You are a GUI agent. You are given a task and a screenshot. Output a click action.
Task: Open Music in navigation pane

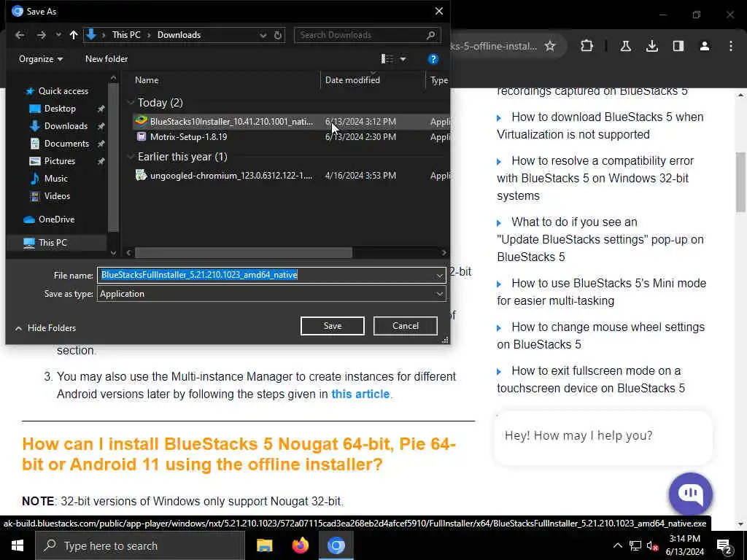[x=55, y=179]
